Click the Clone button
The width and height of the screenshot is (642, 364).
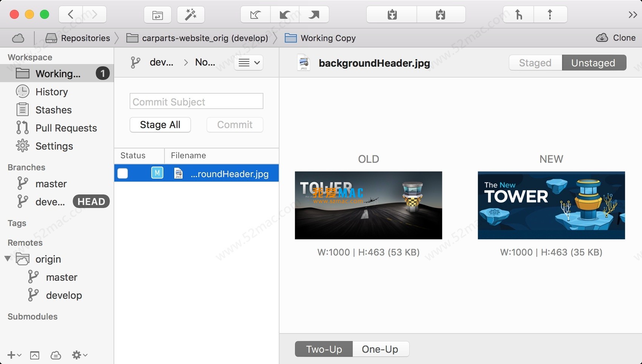coord(616,38)
